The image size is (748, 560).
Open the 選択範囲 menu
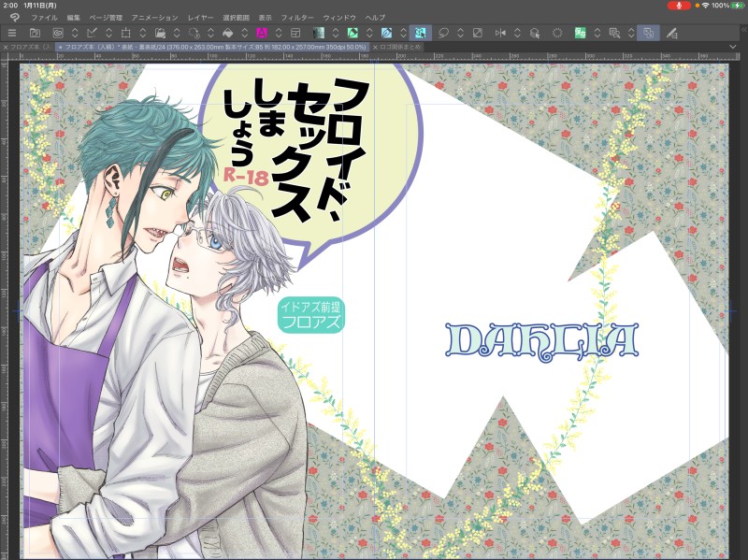coord(237,18)
